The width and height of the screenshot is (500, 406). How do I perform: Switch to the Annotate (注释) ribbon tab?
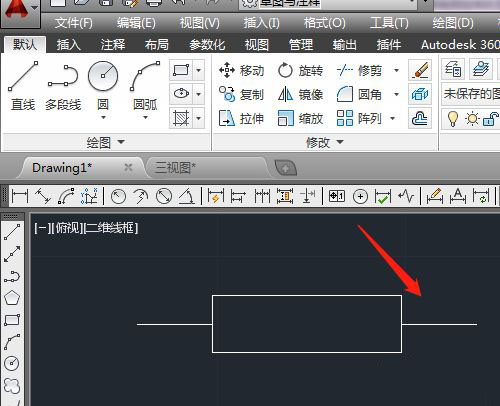pos(113,44)
